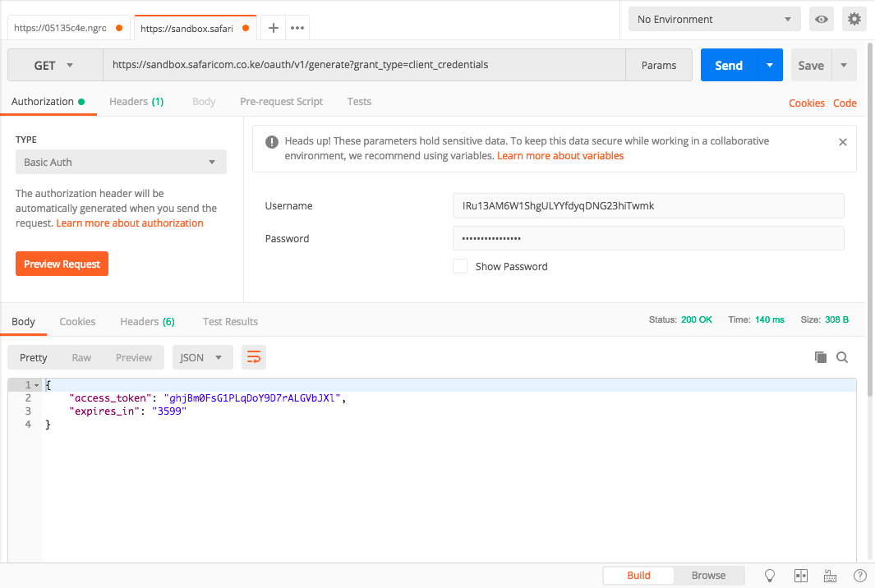
Task: Open tab options ellipsis menu
Action: tap(297, 28)
